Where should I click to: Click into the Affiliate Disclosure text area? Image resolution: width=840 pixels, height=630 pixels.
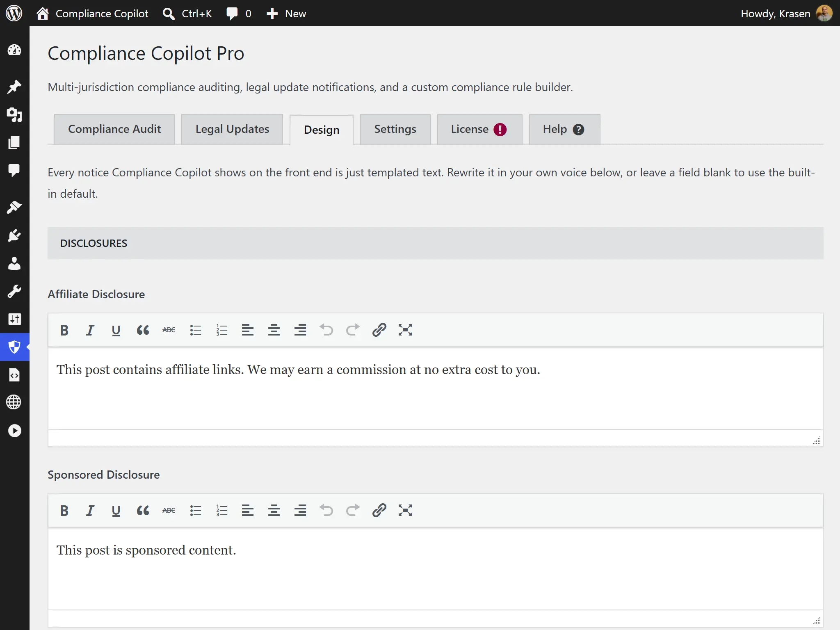[x=436, y=388]
